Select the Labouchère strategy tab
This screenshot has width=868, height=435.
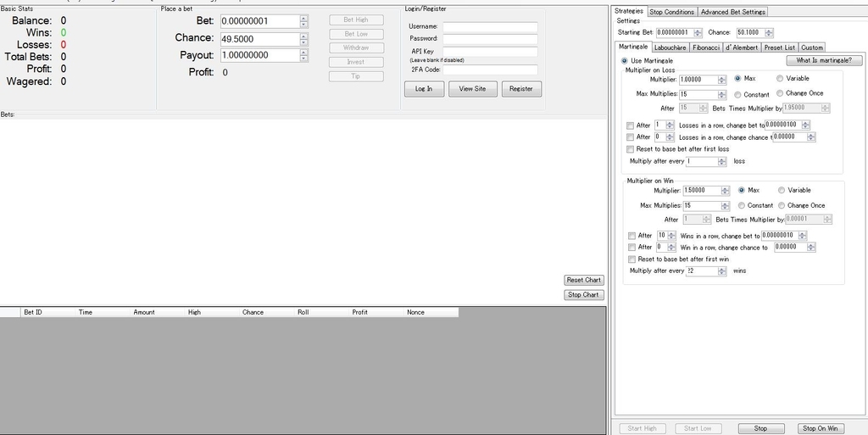coord(670,47)
